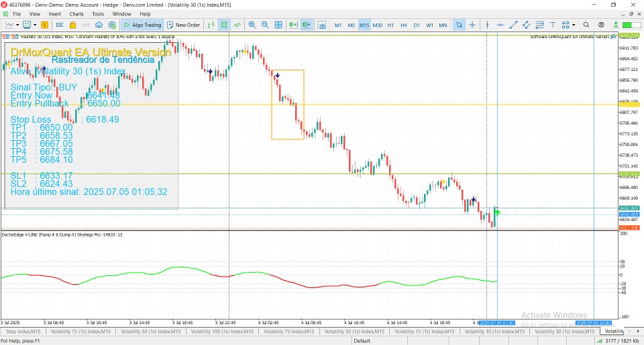Viewport: 644px width, 345px height.
Task: Set timeframe to M1
Action: (338, 25)
